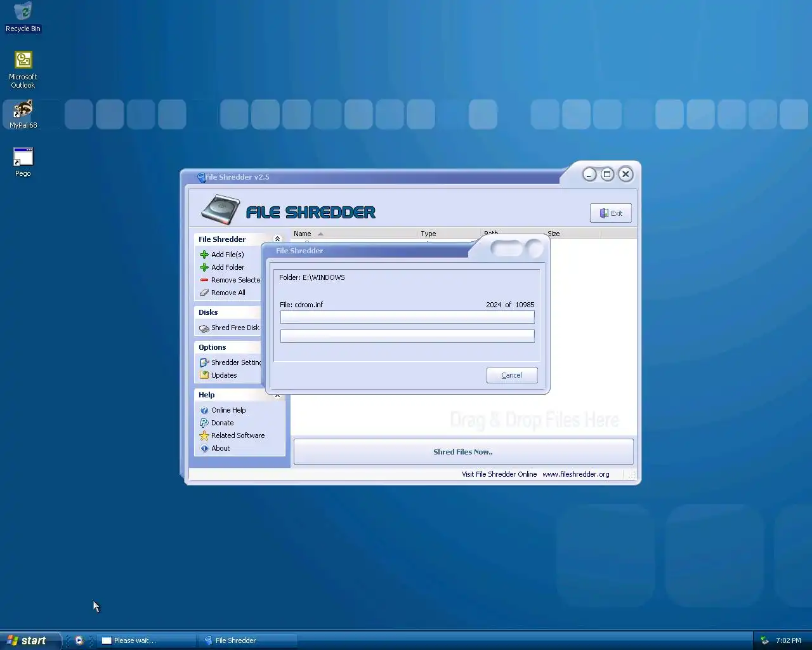
Task: Switch to File Shredder taskbar button
Action: (247, 640)
